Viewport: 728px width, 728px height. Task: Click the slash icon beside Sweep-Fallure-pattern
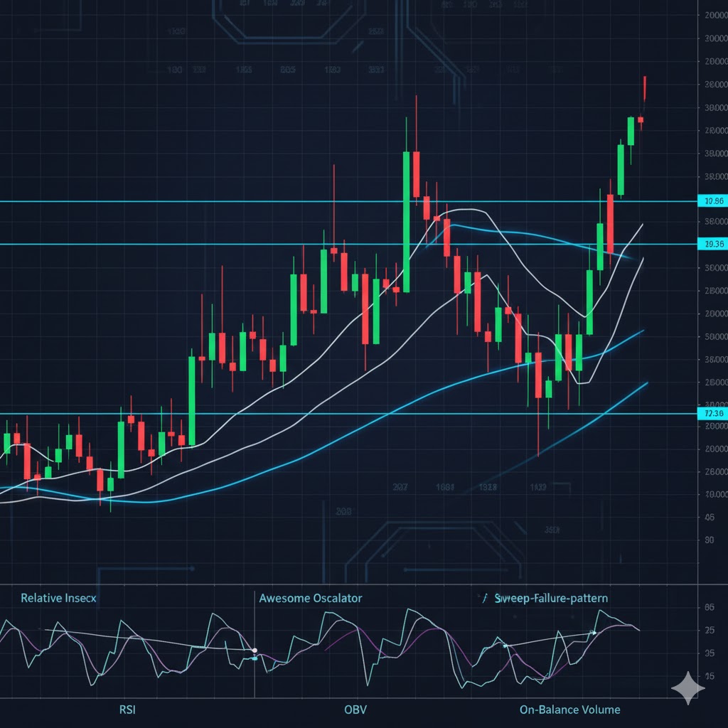(x=485, y=599)
